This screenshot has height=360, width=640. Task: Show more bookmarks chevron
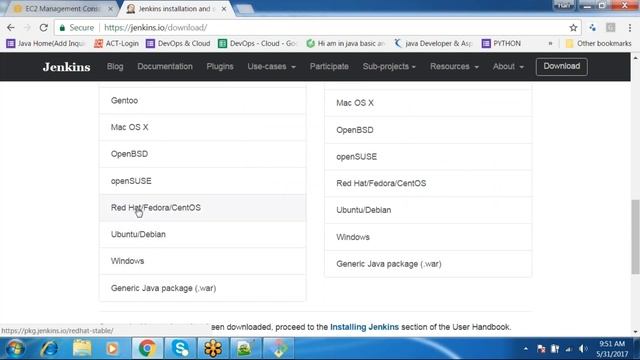pos(550,43)
